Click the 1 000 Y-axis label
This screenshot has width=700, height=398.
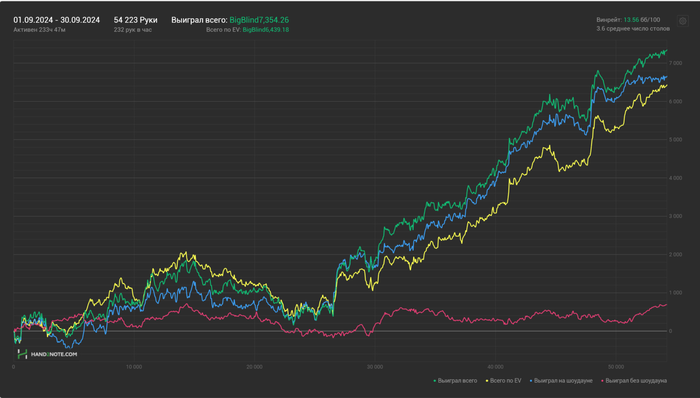[x=675, y=293]
